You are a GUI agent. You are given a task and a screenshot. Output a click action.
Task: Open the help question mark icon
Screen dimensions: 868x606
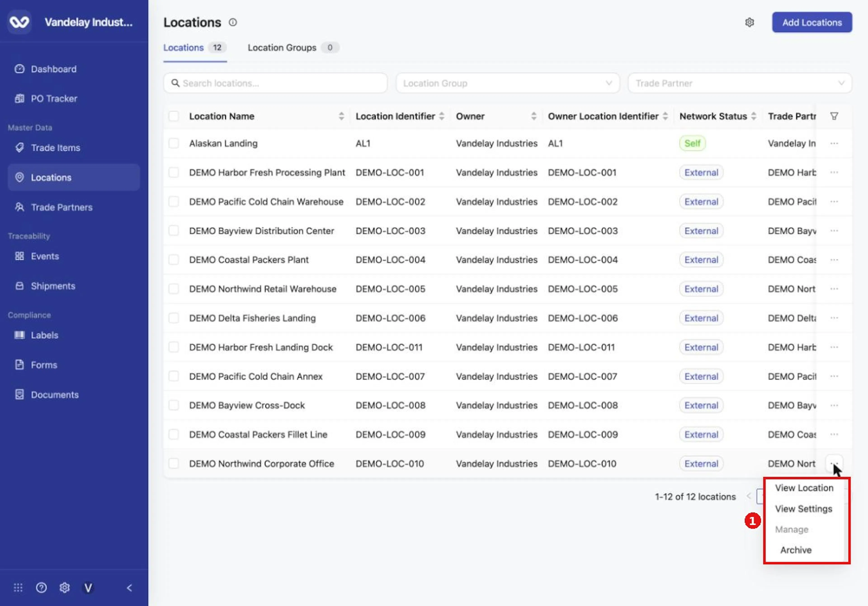pos(41,587)
